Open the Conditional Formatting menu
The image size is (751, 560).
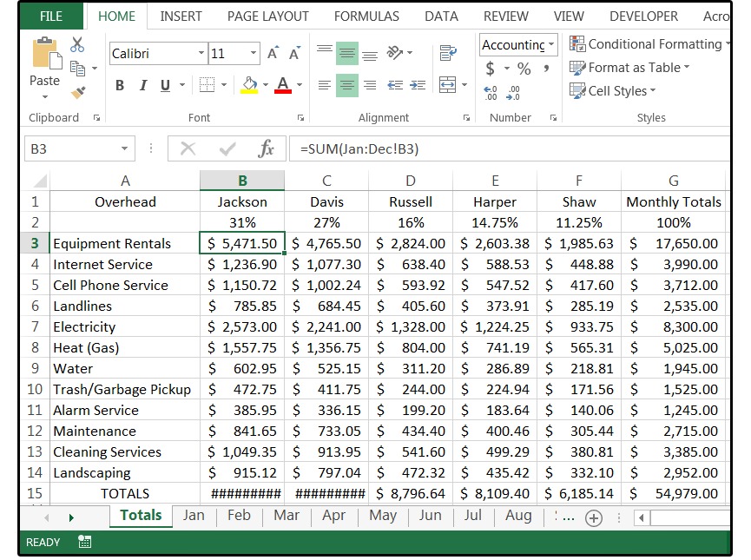[x=649, y=44]
